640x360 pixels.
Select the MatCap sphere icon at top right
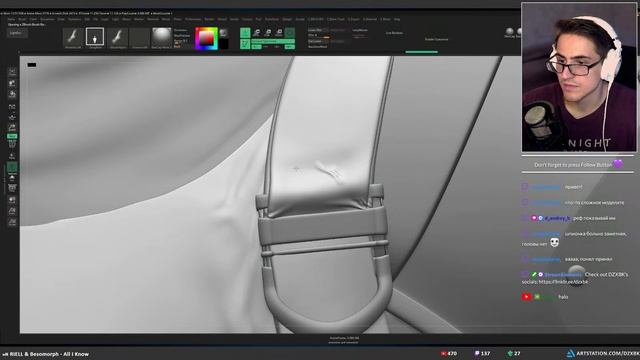pyautogui.click(x=509, y=31)
